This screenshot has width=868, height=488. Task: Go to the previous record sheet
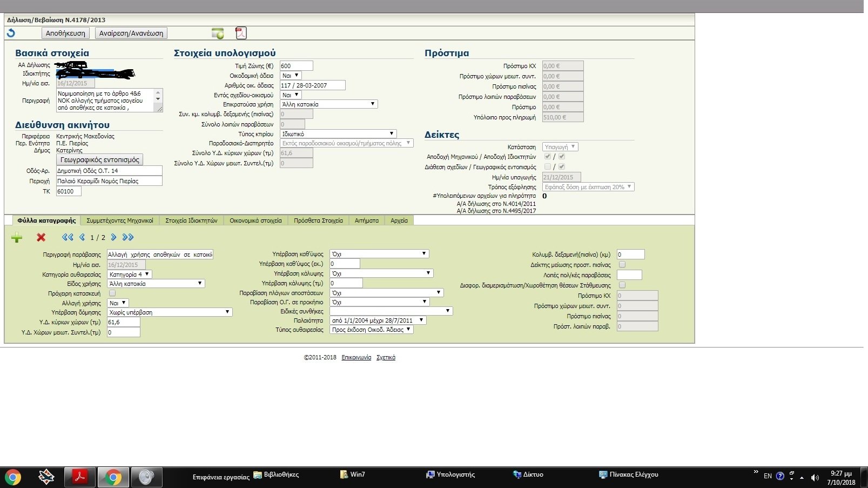[82, 237]
